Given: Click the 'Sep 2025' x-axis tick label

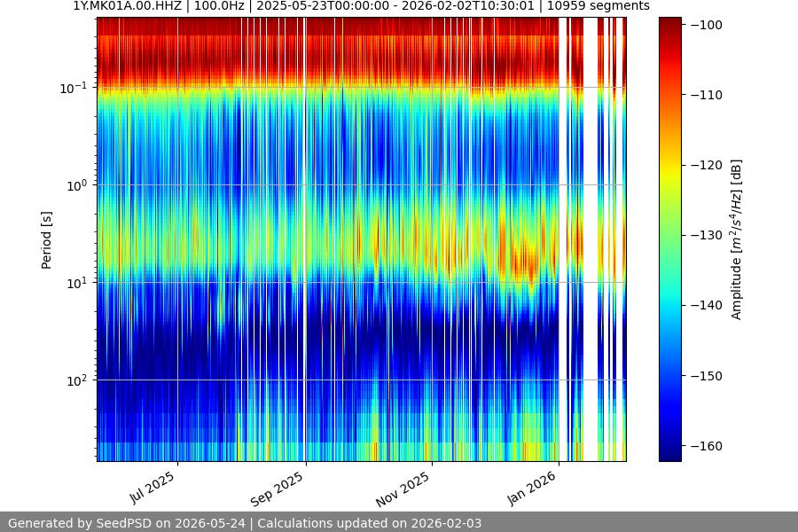Looking at the screenshot, I should (277, 489).
